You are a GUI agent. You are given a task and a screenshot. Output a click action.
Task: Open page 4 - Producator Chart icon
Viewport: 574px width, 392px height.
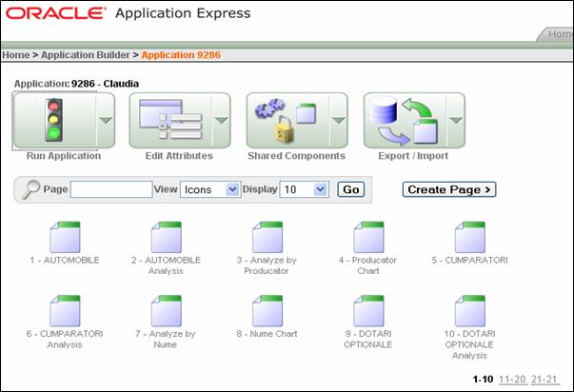coord(367,236)
